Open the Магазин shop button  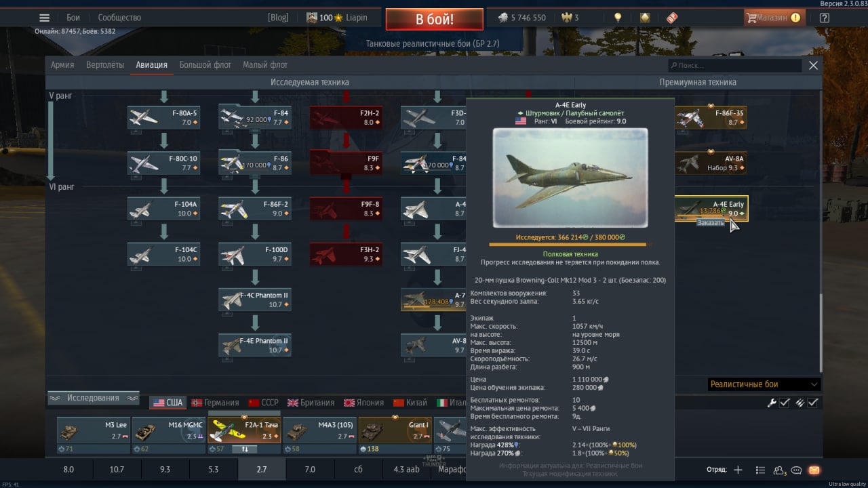point(774,18)
